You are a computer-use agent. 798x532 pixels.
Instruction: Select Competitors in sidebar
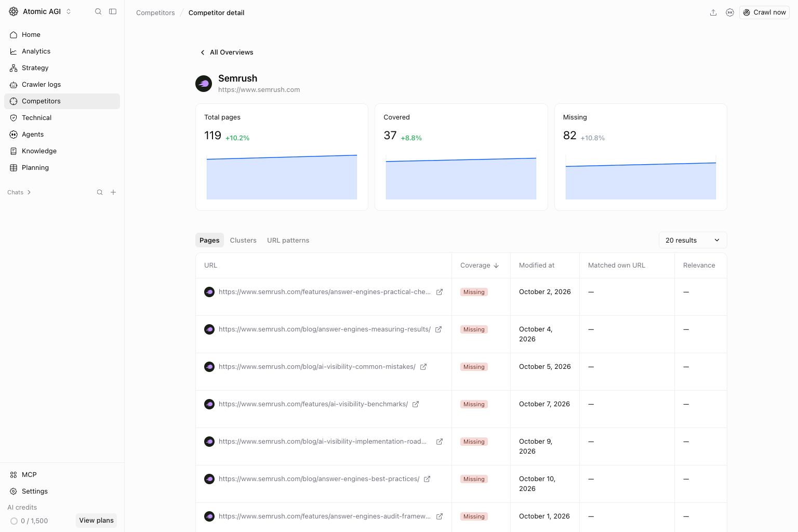62,101
